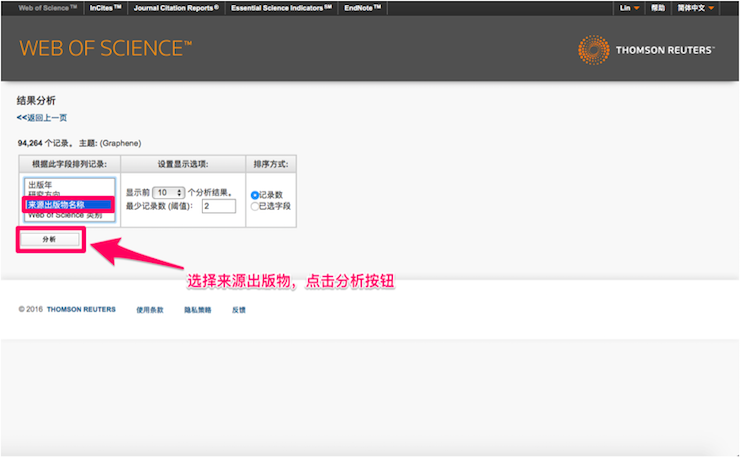The height and width of the screenshot is (458, 740).
Task: Open the 反馈 feedback link
Action: pos(239,310)
